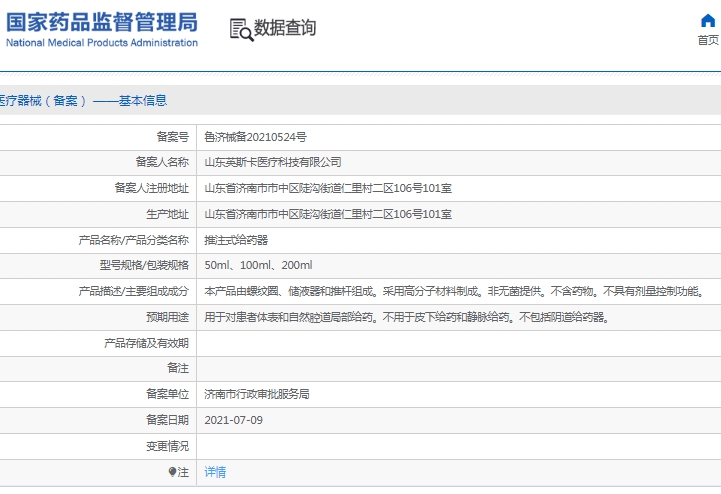Click product name 推注式给药器
Viewport: 721px width, 494px height.
point(236,240)
